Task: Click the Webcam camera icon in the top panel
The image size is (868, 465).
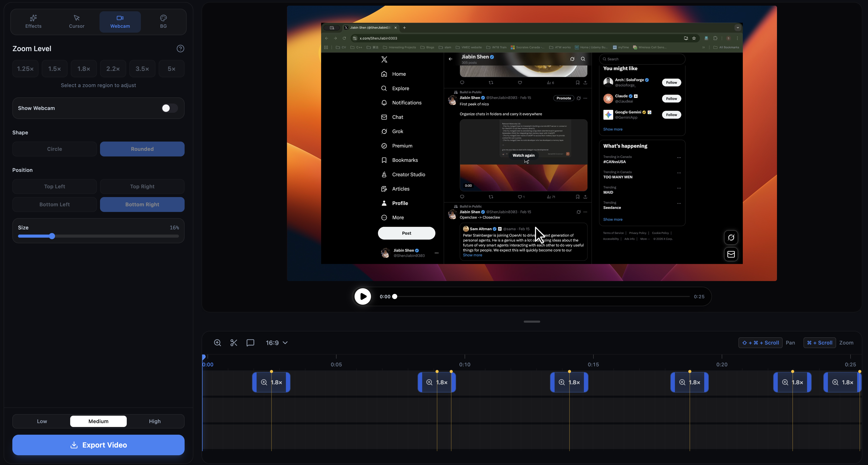Action: click(x=120, y=18)
